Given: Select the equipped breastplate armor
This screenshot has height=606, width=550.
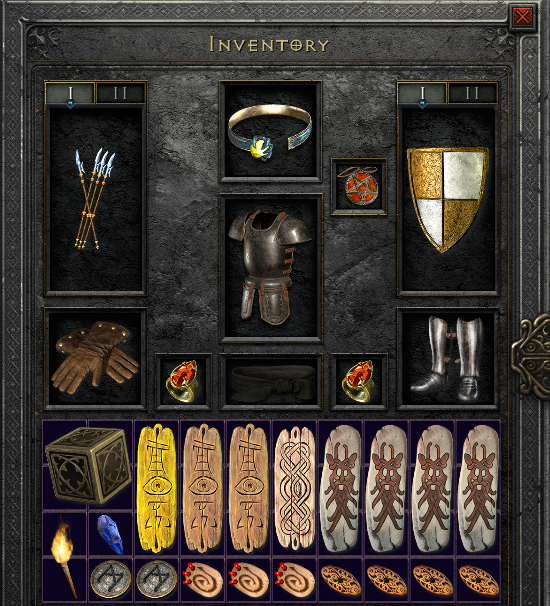Looking at the screenshot, I should point(271,268).
